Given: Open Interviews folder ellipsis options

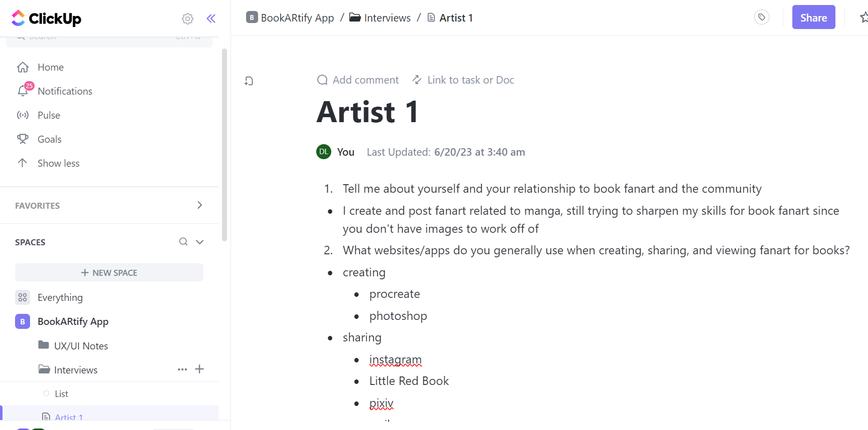Looking at the screenshot, I should click(x=182, y=369).
